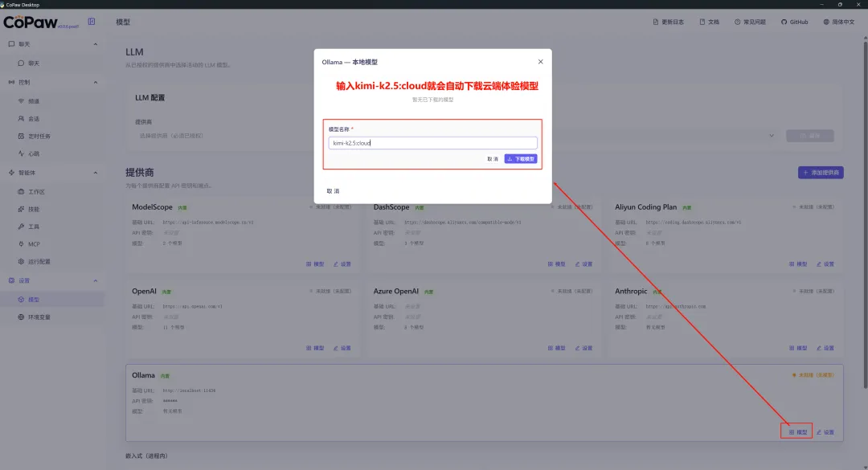The height and width of the screenshot is (470, 868).
Task: Click the ModelScope card title
Action: coord(152,207)
